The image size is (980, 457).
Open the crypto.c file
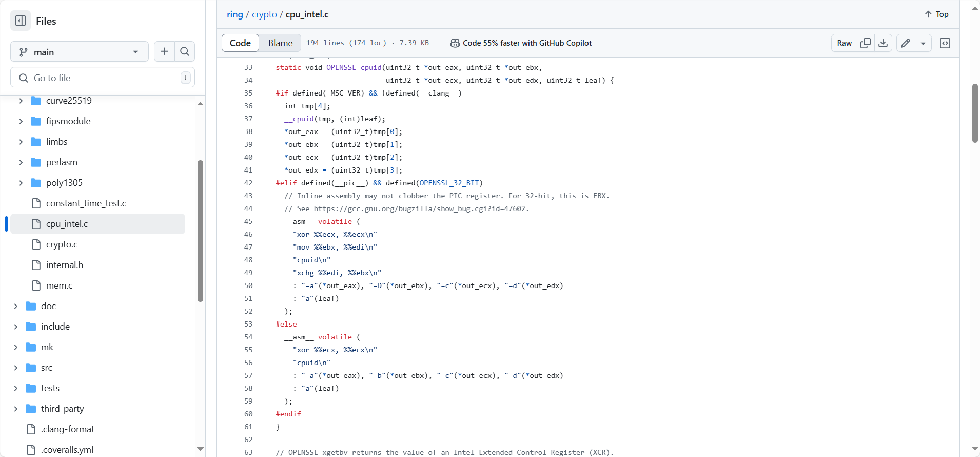(x=62, y=244)
